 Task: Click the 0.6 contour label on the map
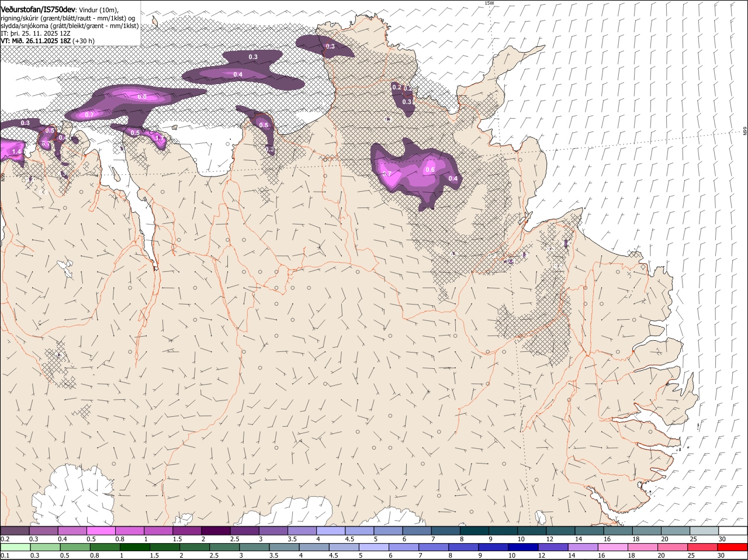click(x=430, y=170)
